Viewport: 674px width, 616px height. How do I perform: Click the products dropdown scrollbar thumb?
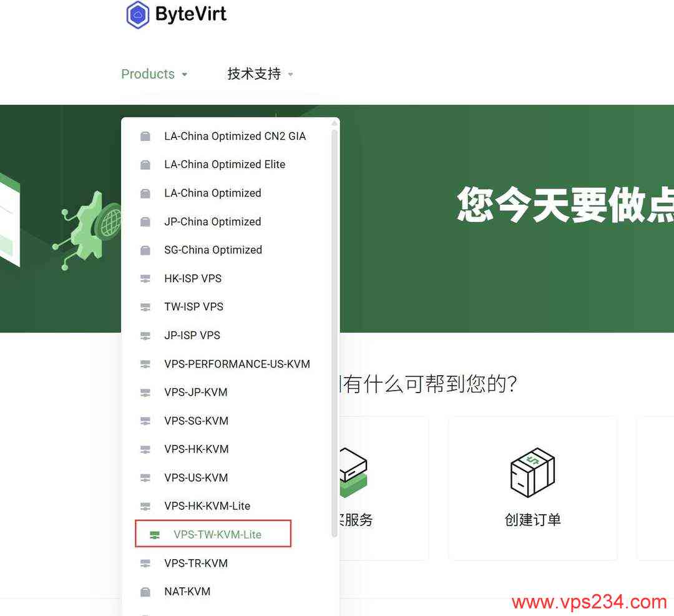tap(335, 333)
